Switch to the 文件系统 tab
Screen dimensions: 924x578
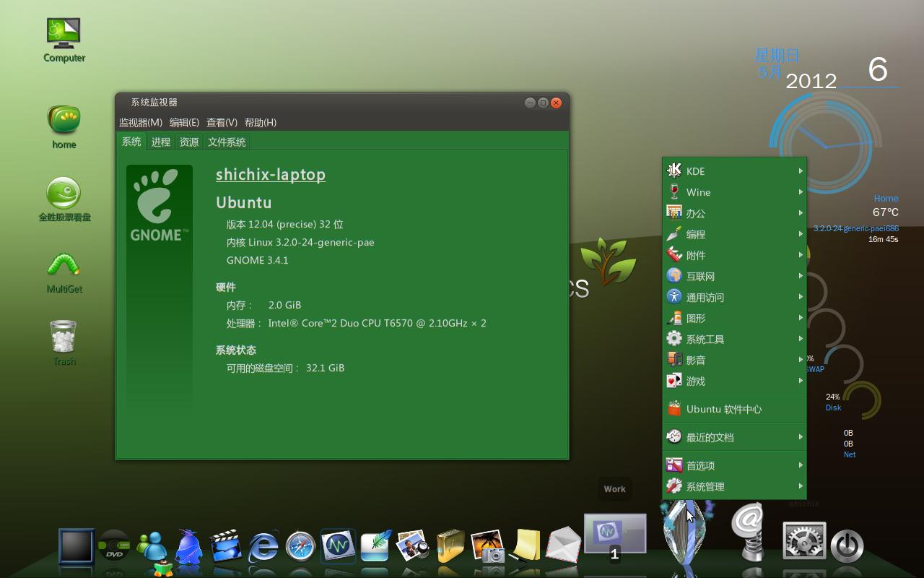click(x=227, y=142)
